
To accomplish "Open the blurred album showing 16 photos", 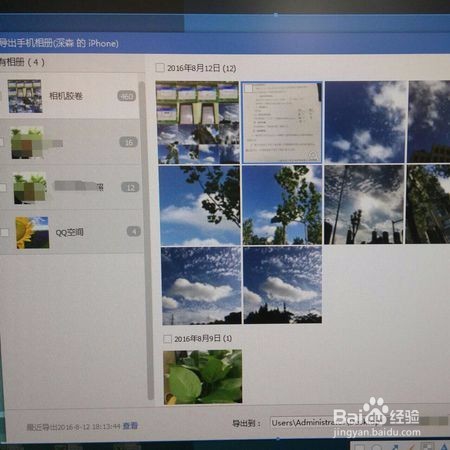I will (x=70, y=142).
